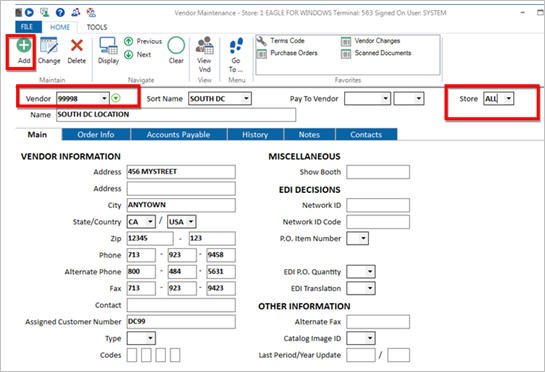Open Purchase Orders favorite
This screenshot has height=372, width=545.
287,53
